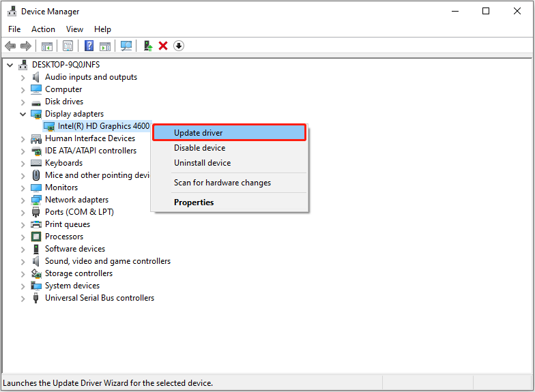Viewport: 535px width, 392px height.
Task: Open the File menu
Action: point(14,29)
